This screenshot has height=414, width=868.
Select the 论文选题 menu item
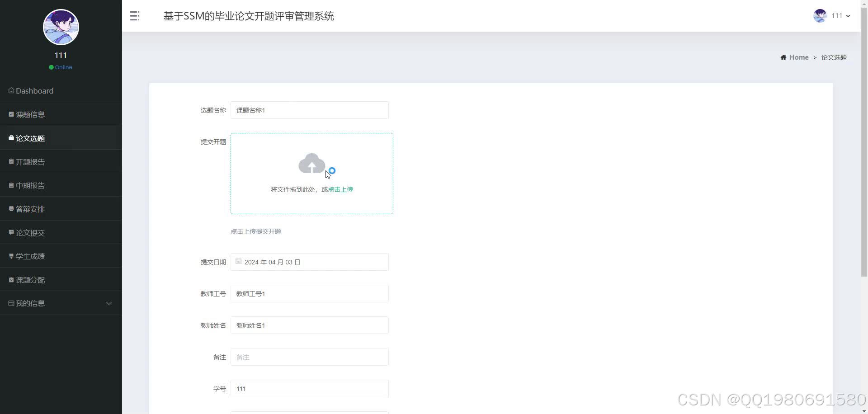click(30, 138)
